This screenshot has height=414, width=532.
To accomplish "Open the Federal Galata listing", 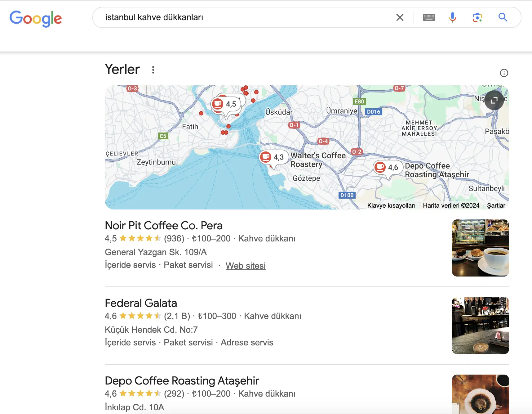I will pos(141,303).
